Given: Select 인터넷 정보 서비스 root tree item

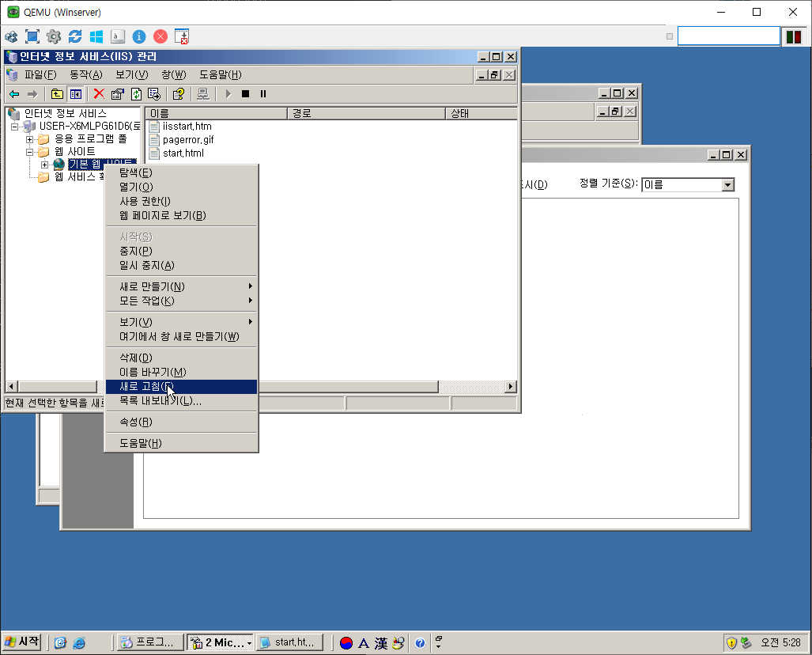Looking at the screenshot, I should (x=66, y=113).
